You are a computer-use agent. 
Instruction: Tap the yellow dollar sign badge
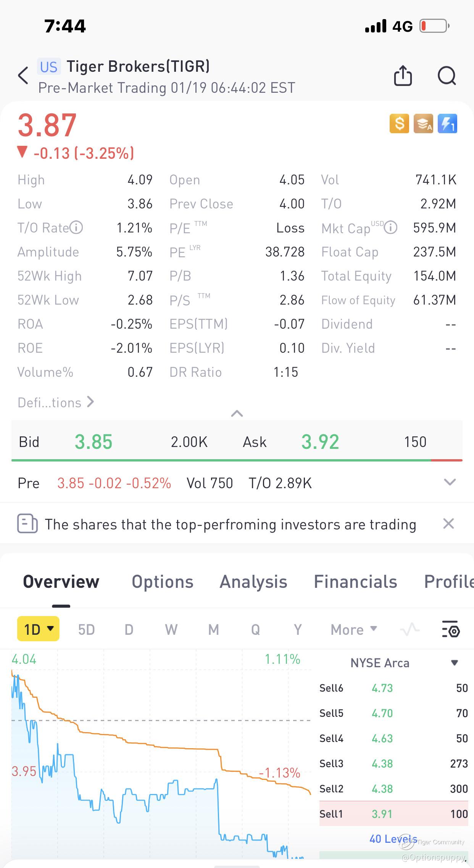pos(399,124)
